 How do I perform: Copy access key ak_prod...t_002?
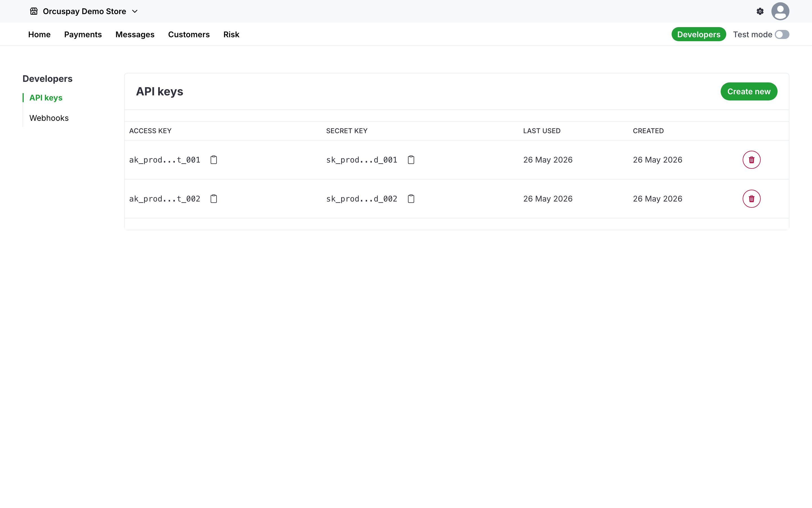point(214,199)
